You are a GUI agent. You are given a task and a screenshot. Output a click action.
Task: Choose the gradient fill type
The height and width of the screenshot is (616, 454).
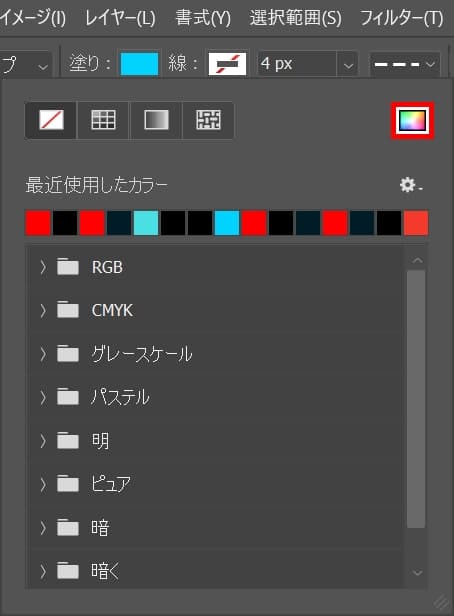[x=156, y=120]
